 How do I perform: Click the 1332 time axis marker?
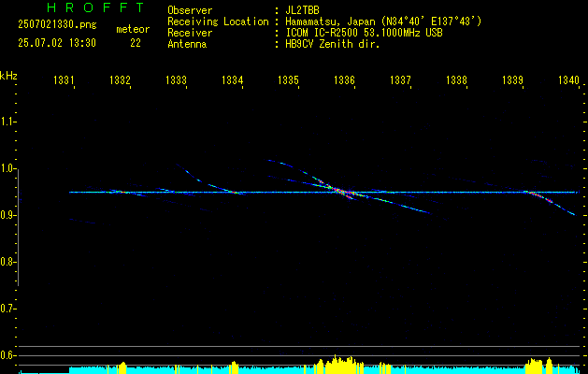120,79
